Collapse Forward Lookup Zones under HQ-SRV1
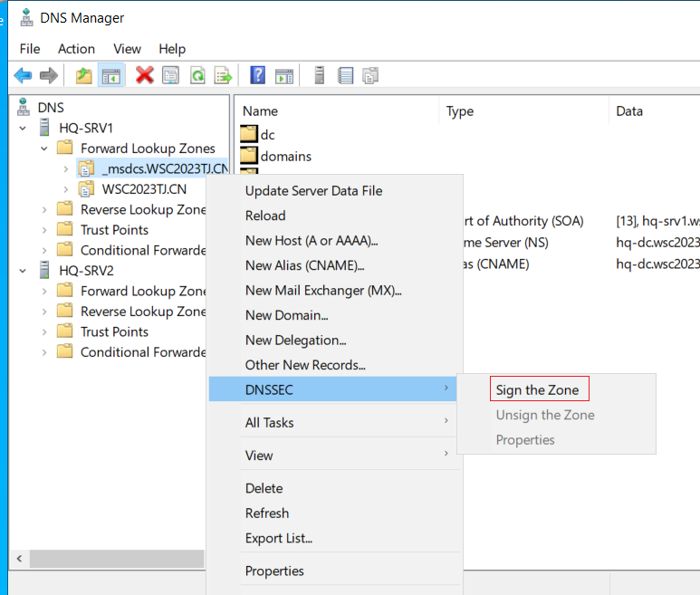This screenshot has width=700, height=595. [44, 149]
